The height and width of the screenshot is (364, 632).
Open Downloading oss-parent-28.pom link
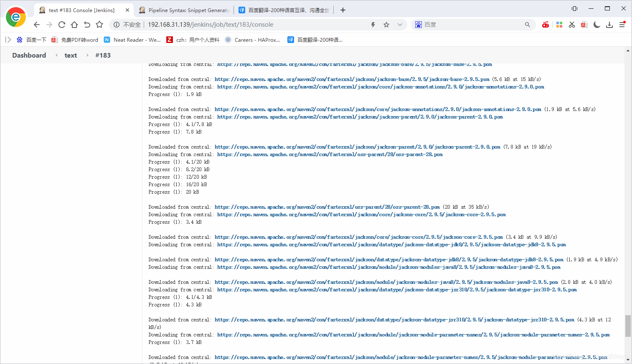[x=330, y=154]
